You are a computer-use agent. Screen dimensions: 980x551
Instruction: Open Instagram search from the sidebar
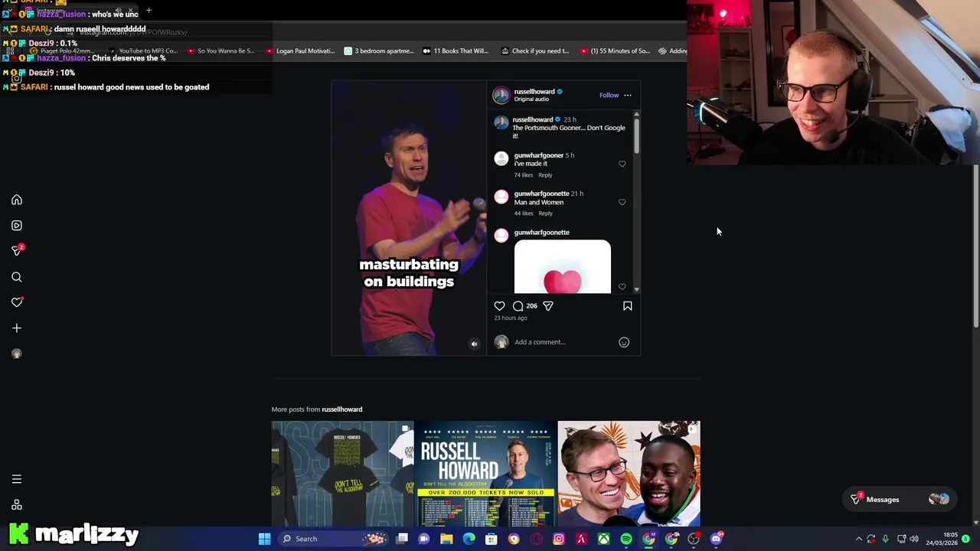[17, 277]
